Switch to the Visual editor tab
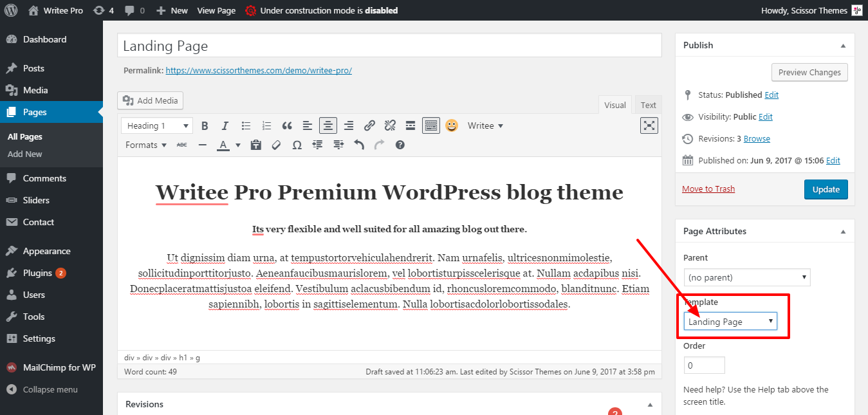Screen dimensions: 868x415 coord(615,105)
